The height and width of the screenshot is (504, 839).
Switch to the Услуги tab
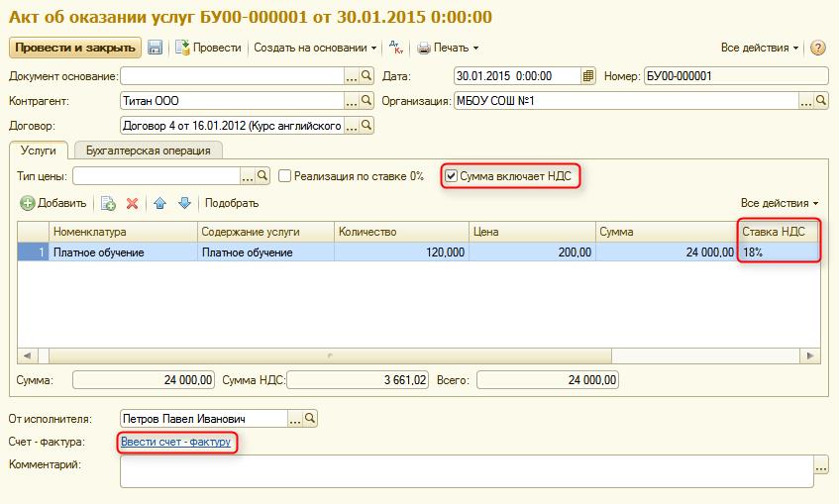(x=39, y=151)
